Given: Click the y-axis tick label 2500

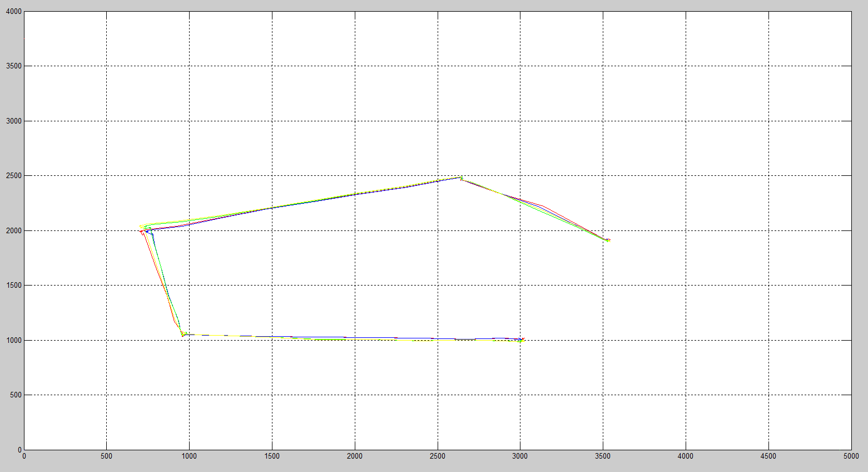Looking at the screenshot, I should click(x=14, y=176).
